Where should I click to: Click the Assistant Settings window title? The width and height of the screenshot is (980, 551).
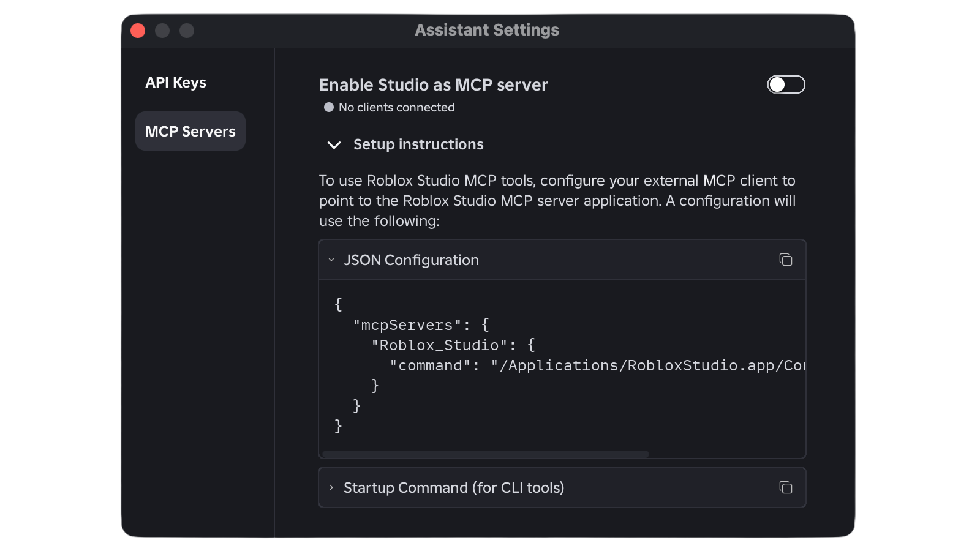pos(487,30)
